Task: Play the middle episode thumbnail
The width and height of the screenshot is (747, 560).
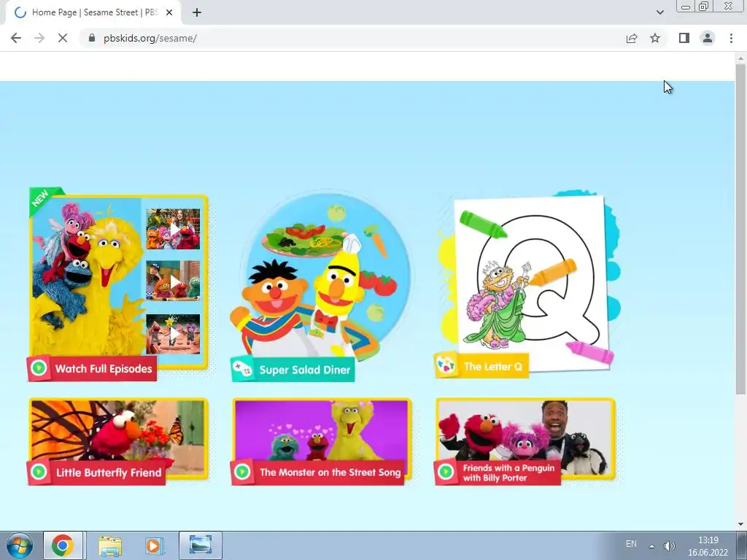Action: [173, 281]
